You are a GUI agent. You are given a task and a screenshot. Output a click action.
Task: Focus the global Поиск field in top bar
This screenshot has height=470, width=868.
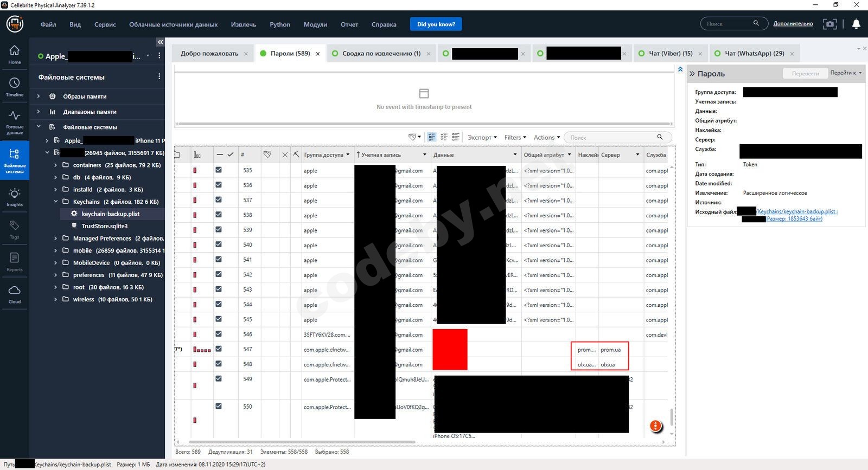[x=729, y=24]
